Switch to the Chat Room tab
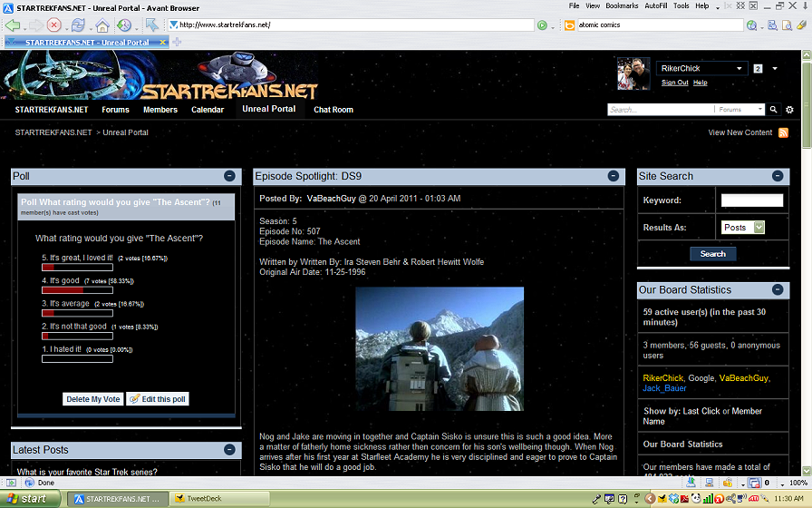 [x=333, y=110]
